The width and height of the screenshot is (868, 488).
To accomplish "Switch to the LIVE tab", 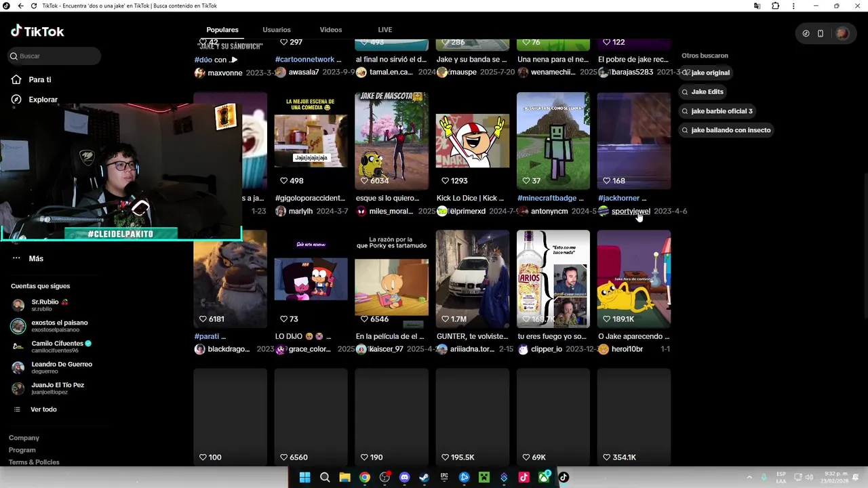I will (x=385, y=30).
